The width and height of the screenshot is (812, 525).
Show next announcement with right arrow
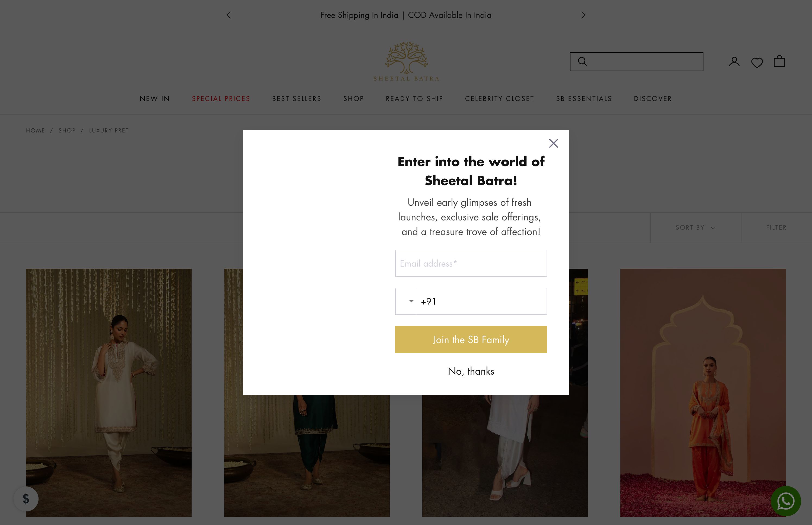pyautogui.click(x=583, y=15)
